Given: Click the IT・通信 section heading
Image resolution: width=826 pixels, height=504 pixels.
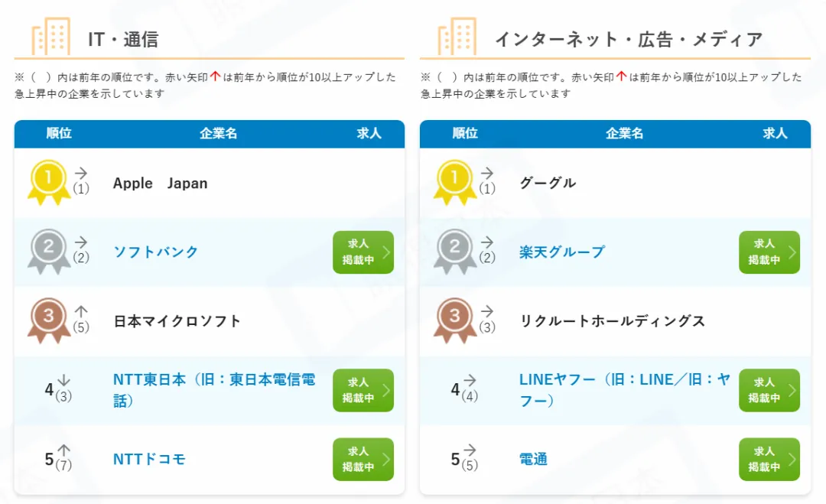Looking at the screenshot, I should click(x=122, y=39).
